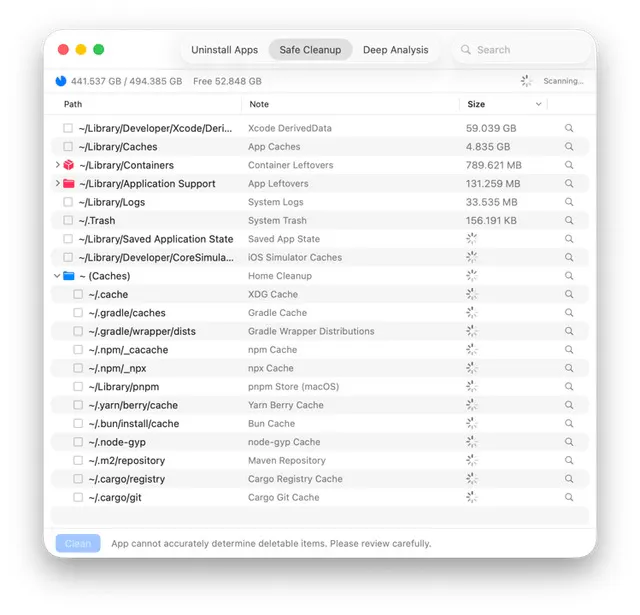
Task: Expand the ~/Library/Containers row
Action: [x=57, y=164]
